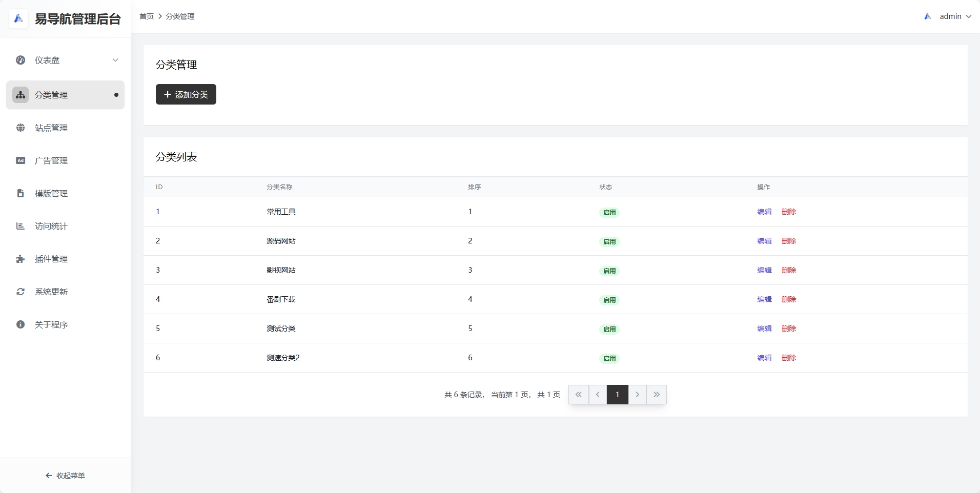The height and width of the screenshot is (493, 980).
Task: Click the 广告管理 ad icon
Action: coord(20,160)
